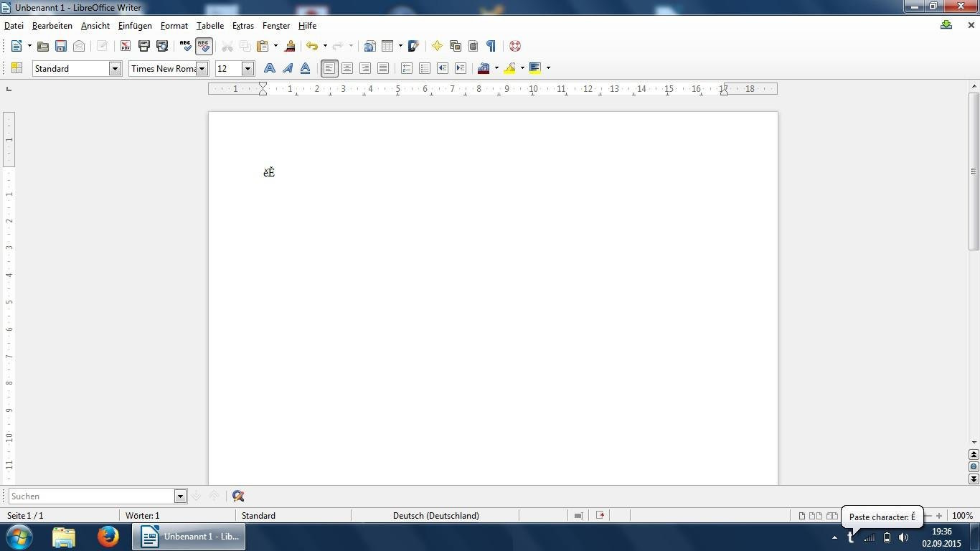Show the drawing functions toolbar
The image size is (980, 551).
(414, 46)
